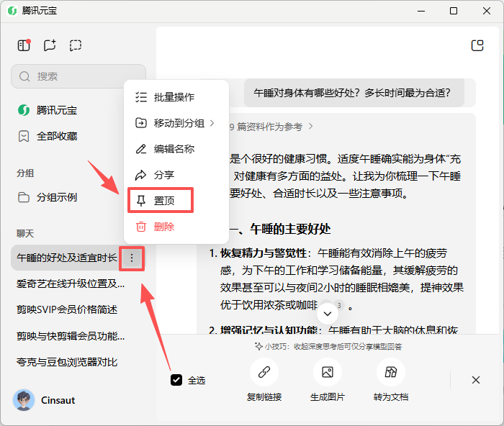Maximize the 腾讯元宝 window

coord(454,11)
